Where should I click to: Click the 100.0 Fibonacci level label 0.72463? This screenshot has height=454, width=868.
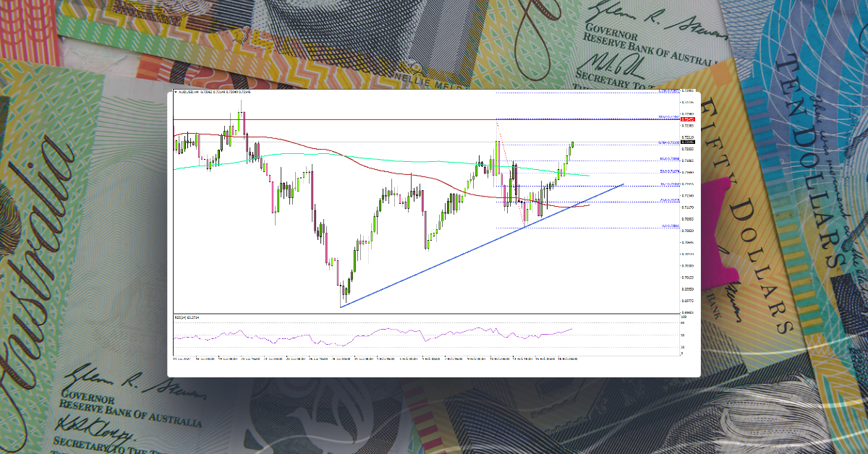coord(670,116)
